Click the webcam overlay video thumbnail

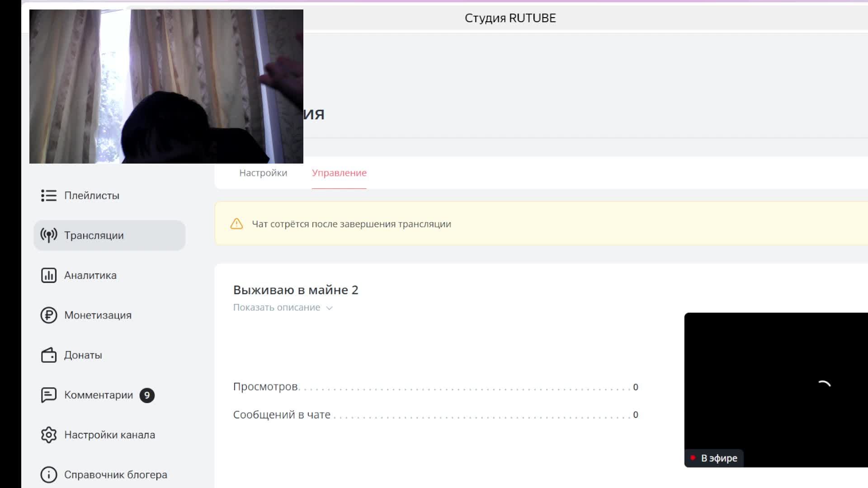click(x=166, y=86)
